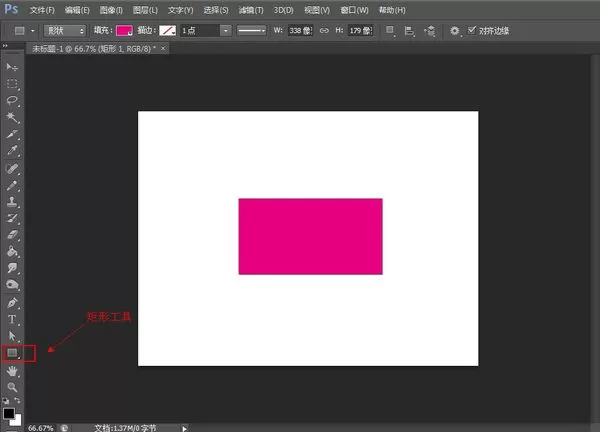
Task: Open the pink fill color swatch
Action: pyautogui.click(x=124, y=31)
